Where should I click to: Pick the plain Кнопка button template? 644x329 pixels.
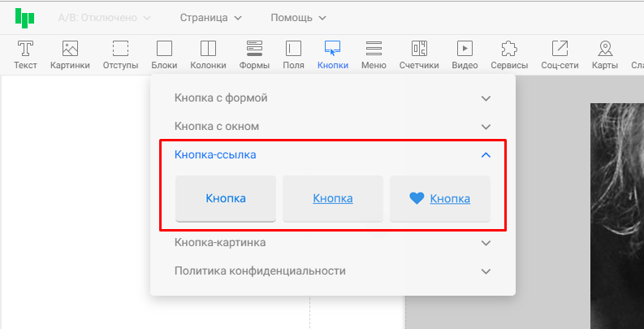pos(226,198)
